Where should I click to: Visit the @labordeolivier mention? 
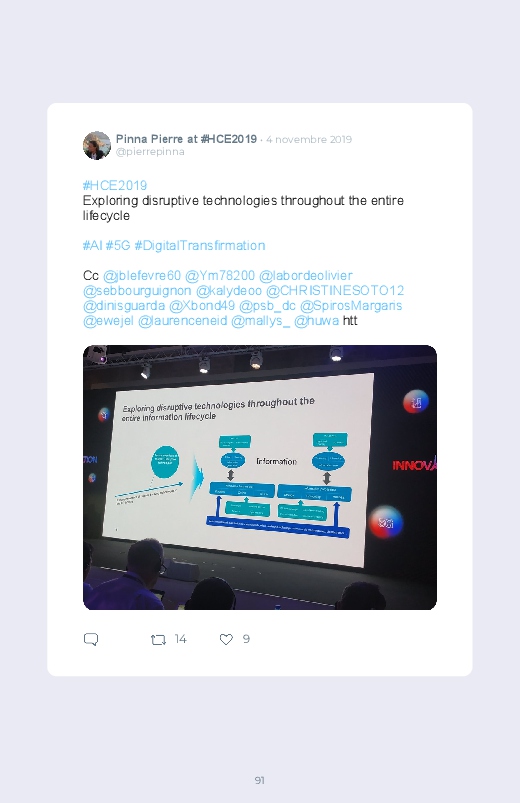[306, 276]
